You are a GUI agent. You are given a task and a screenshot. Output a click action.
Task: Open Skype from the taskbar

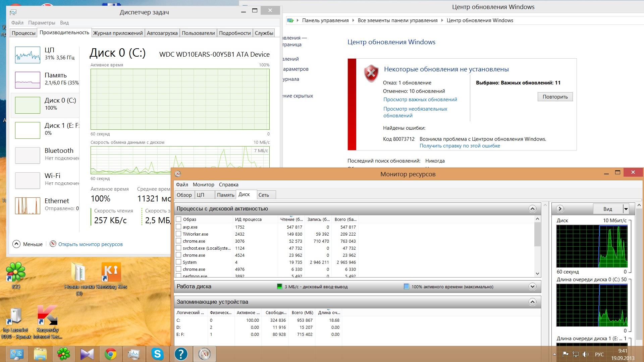point(157,354)
